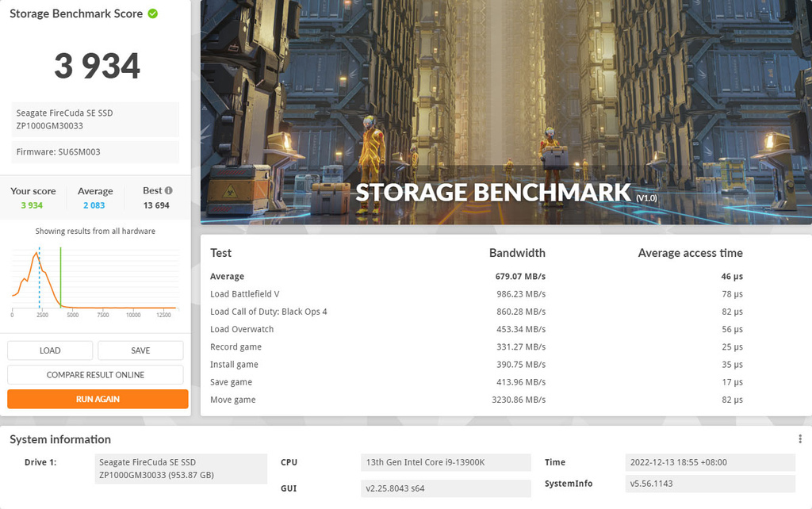Open the three-dot System information menu
The image size is (812, 509).
pyautogui.click(x=800, y=439)
